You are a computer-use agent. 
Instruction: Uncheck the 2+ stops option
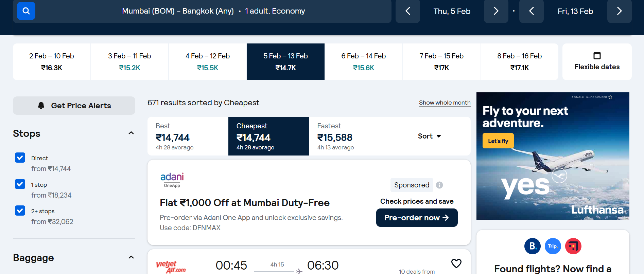click(20, 211)
